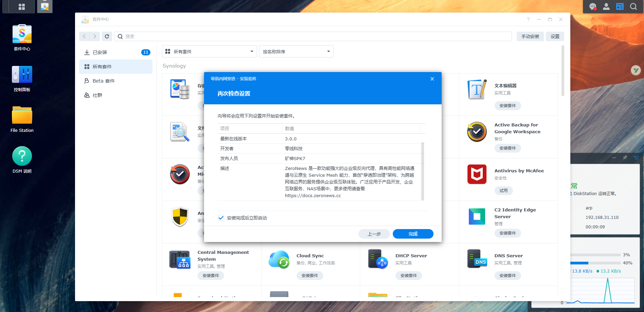Click the DSM main menu grid icon
The image size is (644, 312).
pyautogui.click(x=21, y=6)
